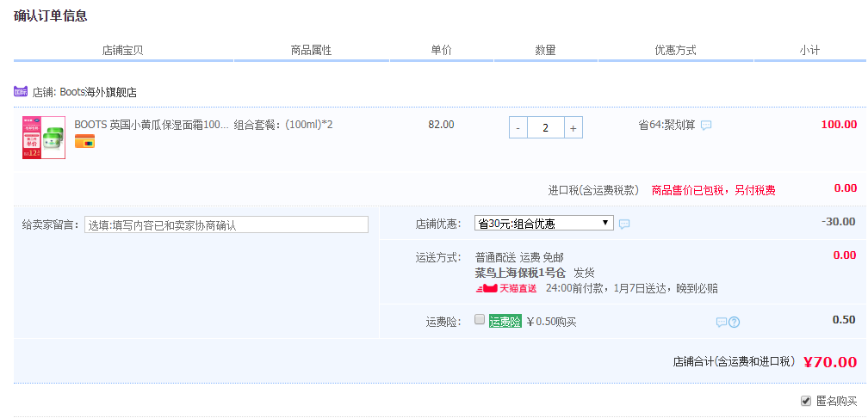This screenshot has width=868, height=418.
Task: Open the BOOTS cucumber cream product thumbnail
Action: (x=44, y=138)
